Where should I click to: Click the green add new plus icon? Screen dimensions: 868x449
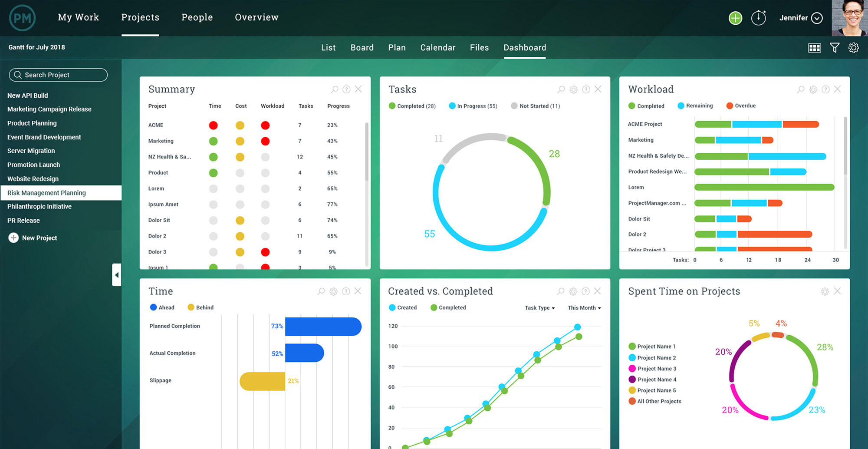pos(735,18)
